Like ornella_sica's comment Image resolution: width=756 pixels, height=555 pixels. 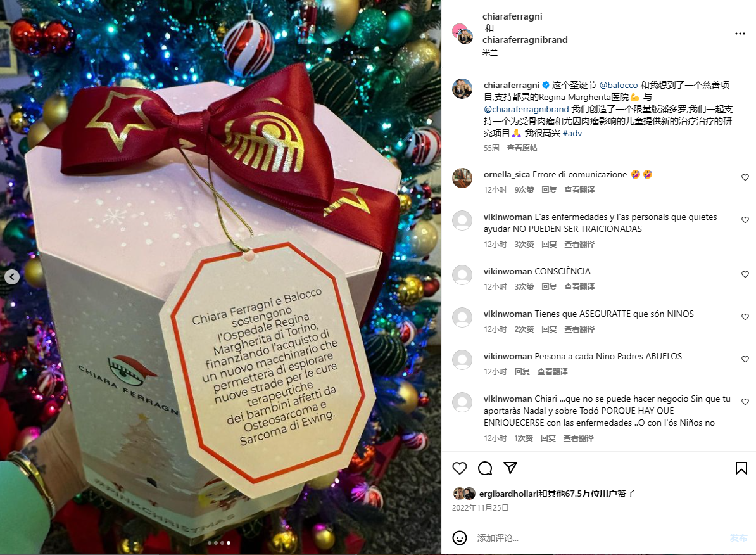(x=745, y=177)
